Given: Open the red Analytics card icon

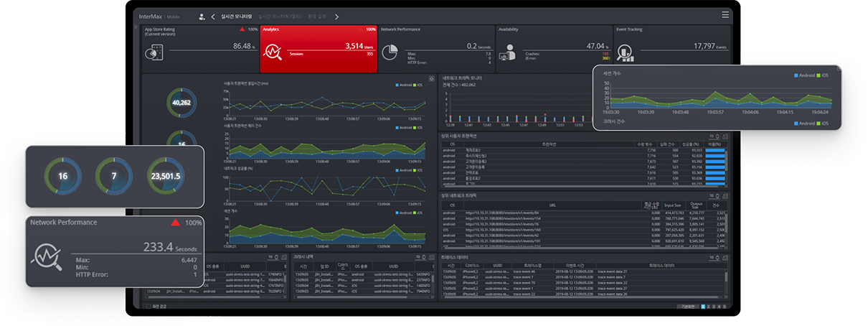Looking at the screenshot, I should [x=273, y=52].
